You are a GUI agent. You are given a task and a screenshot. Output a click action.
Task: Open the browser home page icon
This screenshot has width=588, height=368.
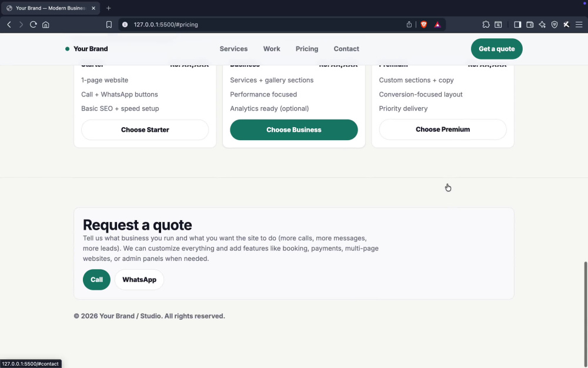point(46,24)
